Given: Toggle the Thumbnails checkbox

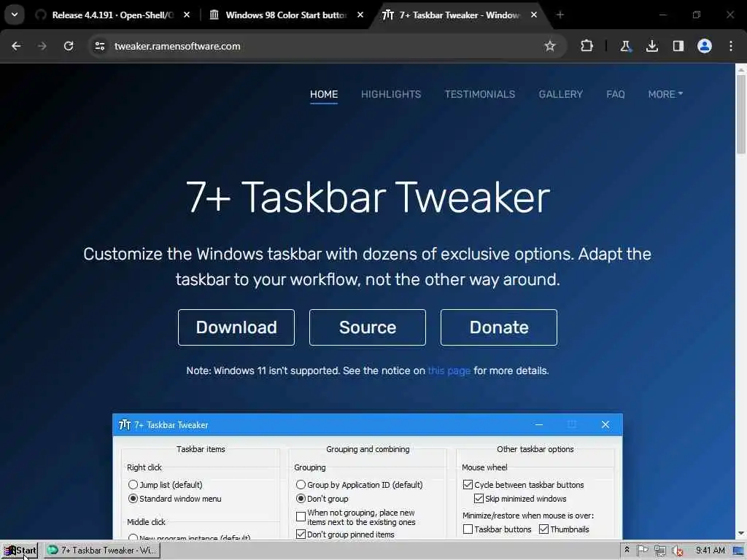Looking at the screenshot, I should click(x=543, y=529).
